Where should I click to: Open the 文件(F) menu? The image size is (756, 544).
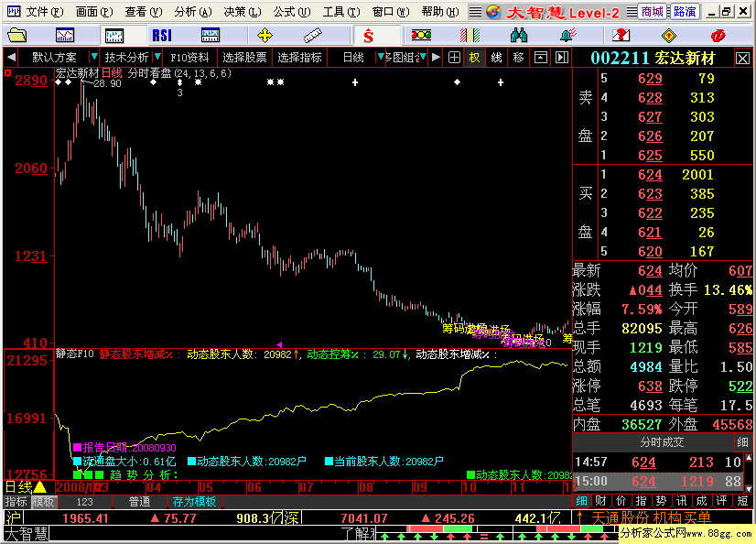(44, 12)
